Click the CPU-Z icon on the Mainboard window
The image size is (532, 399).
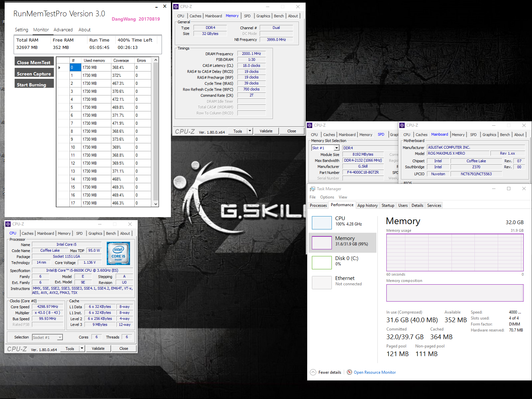(403, 125)
